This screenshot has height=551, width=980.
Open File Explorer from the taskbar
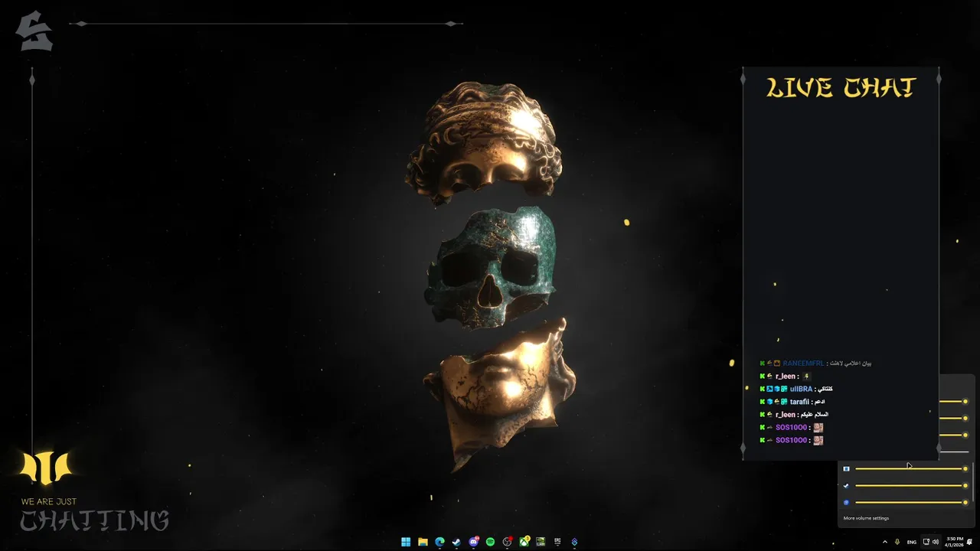tap(423, 542)
